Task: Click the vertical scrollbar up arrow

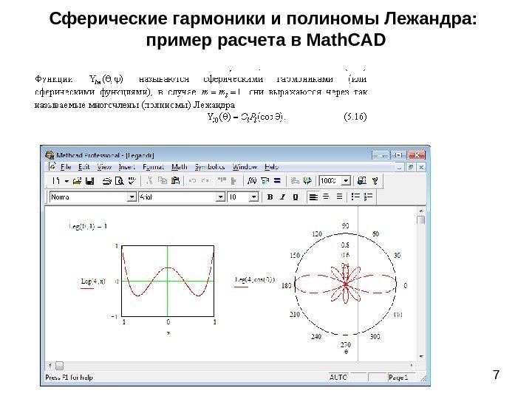Action: click(421, 211)
